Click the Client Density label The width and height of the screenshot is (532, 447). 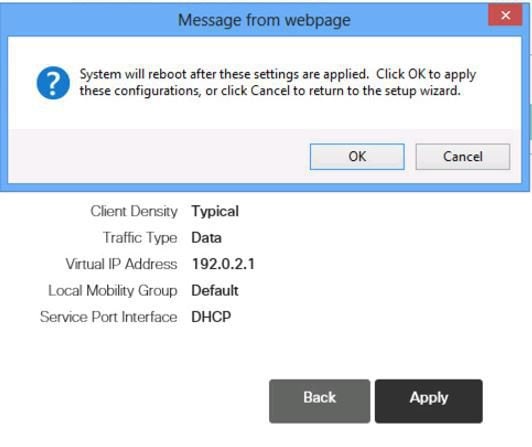coord(134,211)
